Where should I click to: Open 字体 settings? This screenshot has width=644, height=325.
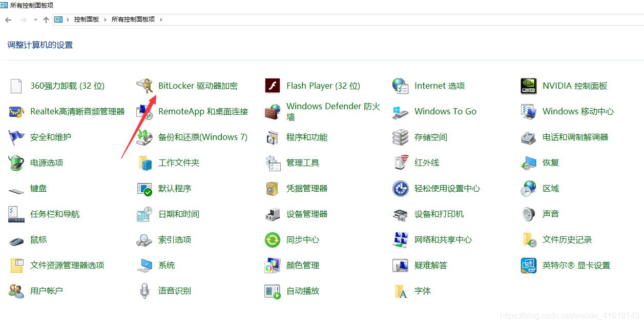click(422, 291)
